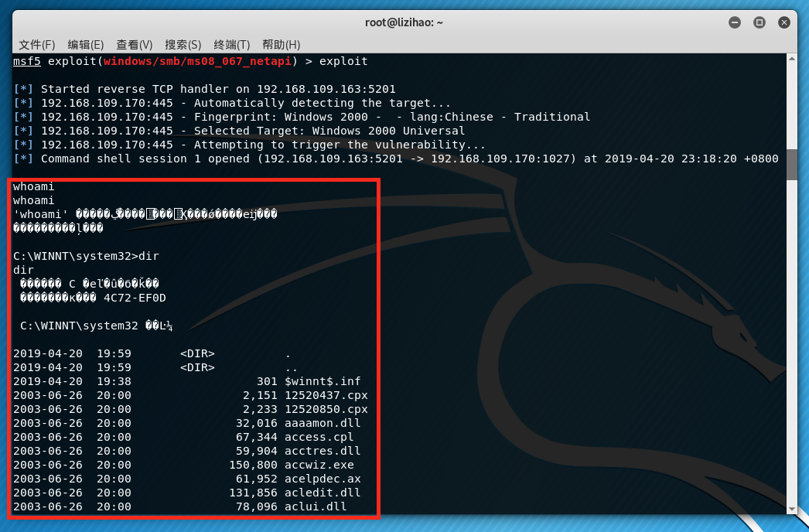Image resolution: width=809 pixels, height=532 pixels.
Task: Click the C:\WINNT\system32>dir prompt line
Action: point(86,257)
